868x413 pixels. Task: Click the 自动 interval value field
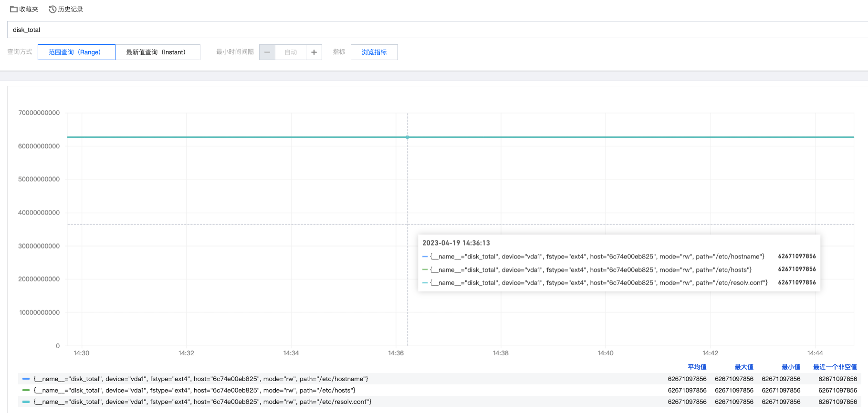click(x=291, y=52)
